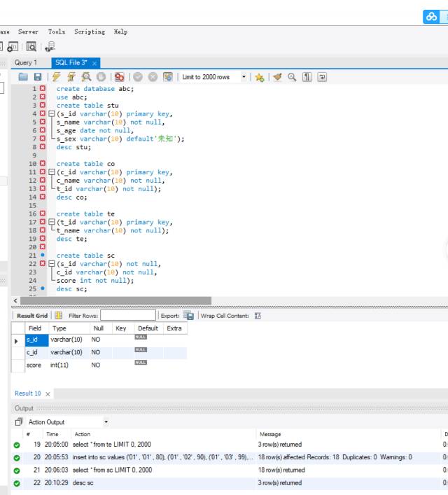Click the Wrap Cell Content icon
This screenshot has height=495, width=448.
tap(258, 316)
